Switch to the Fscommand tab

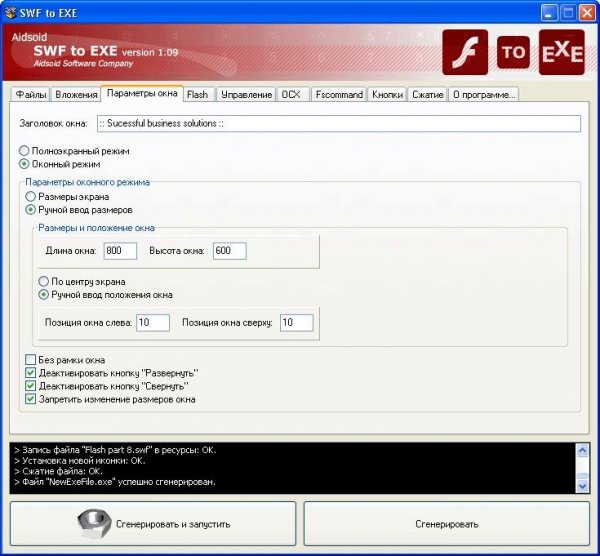pyautogui.click(x=339, y=95)
